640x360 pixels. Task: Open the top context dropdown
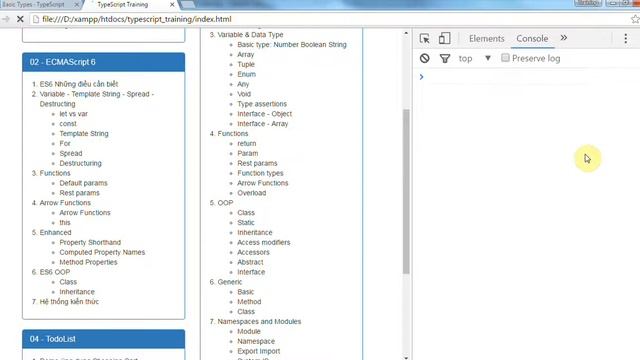coord(475,58)
